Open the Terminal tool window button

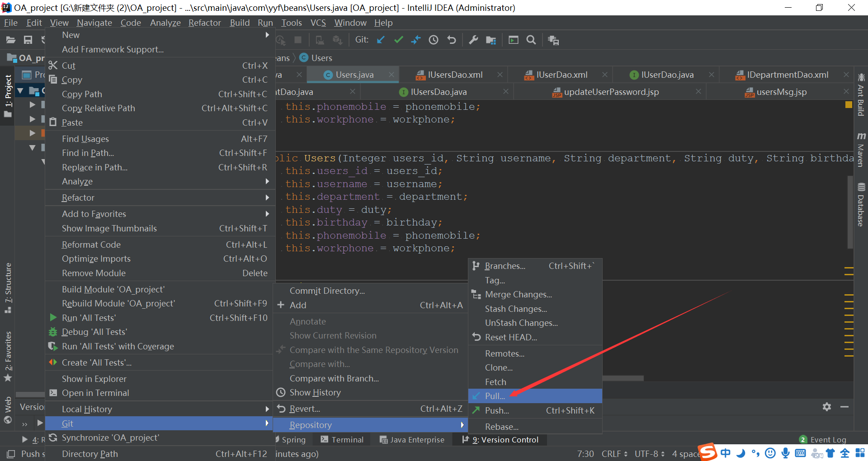[x=342, y=440]
